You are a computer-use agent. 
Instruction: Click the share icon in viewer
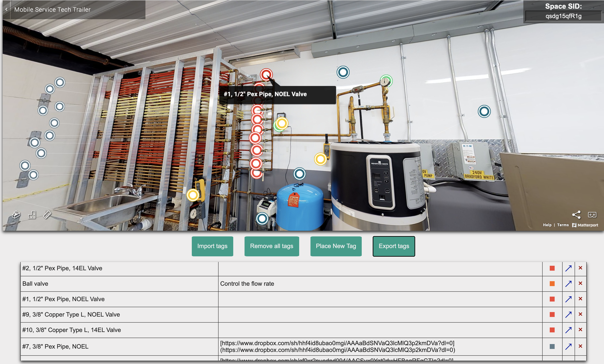point(576,215)
